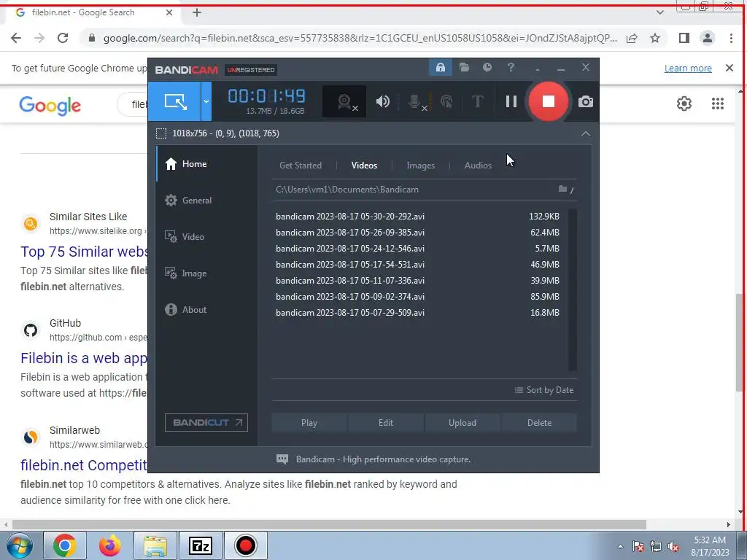Click the Play button in Bandicam
This screenshot has width=747, height=560.
(309, 423)
